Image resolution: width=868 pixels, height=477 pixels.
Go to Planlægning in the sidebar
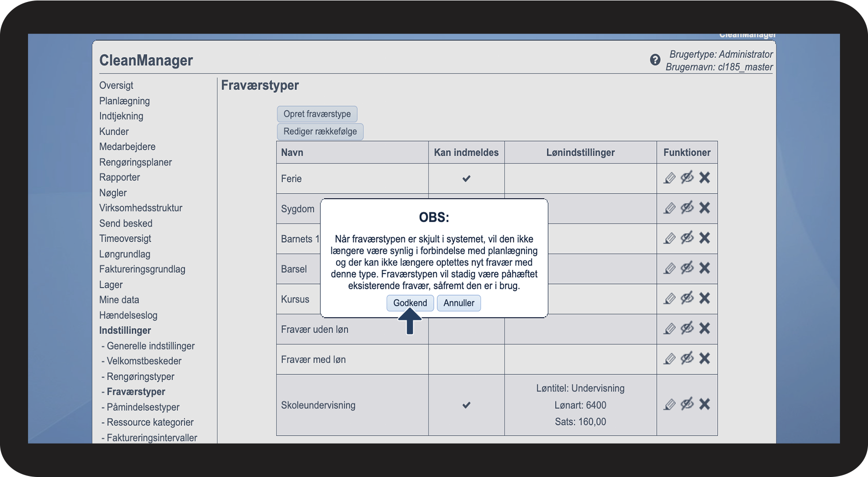click(124, 101)
